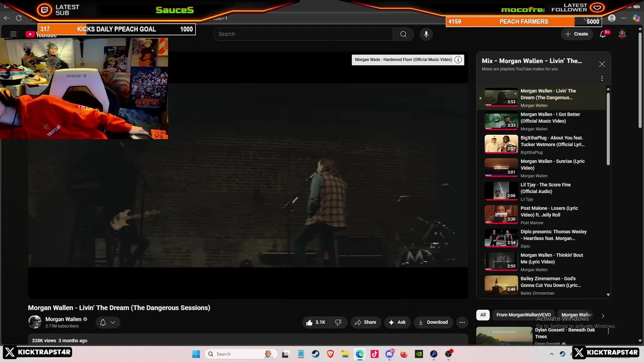
Task: Show more filter chips with right arrow
Action: click(x=603, y=315)
